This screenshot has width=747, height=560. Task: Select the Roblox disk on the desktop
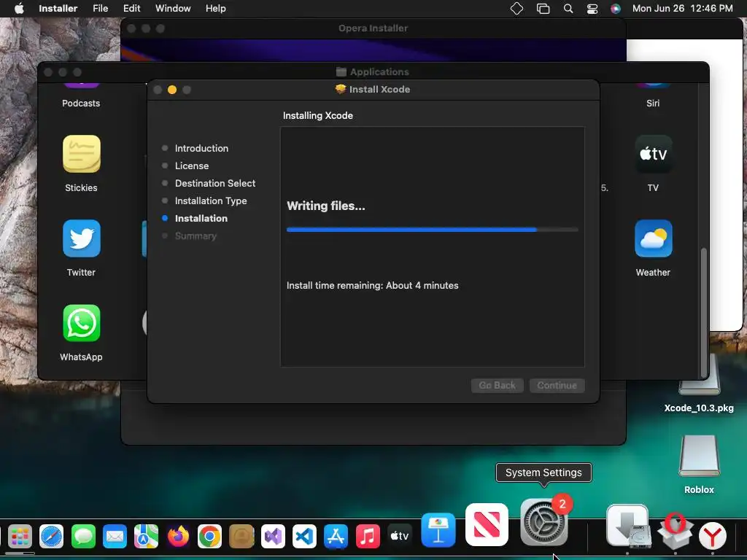tap(700, 456)
